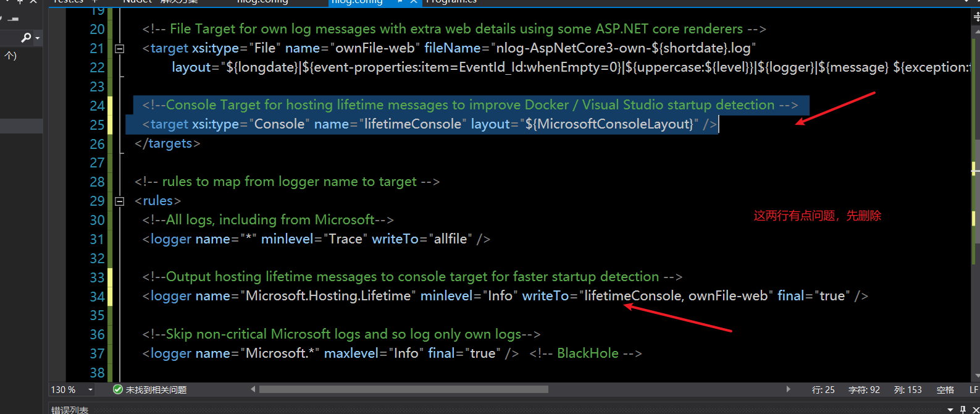Click the 'Trace' minlevel value on line 31
This screenshot has width=980, height=414.
click(345, 239)
